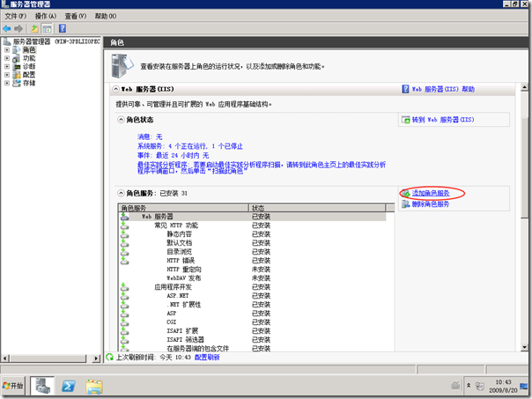Screen dimensions: 532x399
Task: Expand the 功能 tree node
Action: point(7,58)
